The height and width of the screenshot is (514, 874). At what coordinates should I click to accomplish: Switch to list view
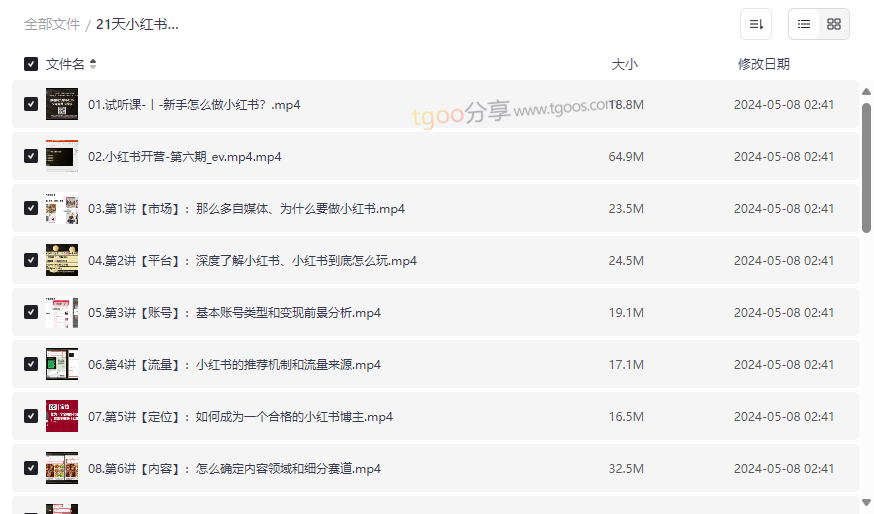pyautogui.click(x=804, y=24)
